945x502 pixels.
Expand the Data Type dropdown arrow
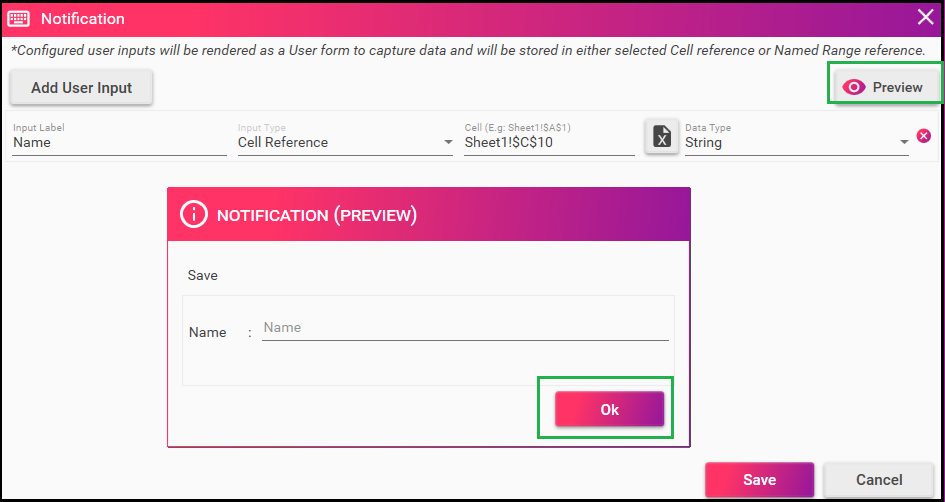904,143
